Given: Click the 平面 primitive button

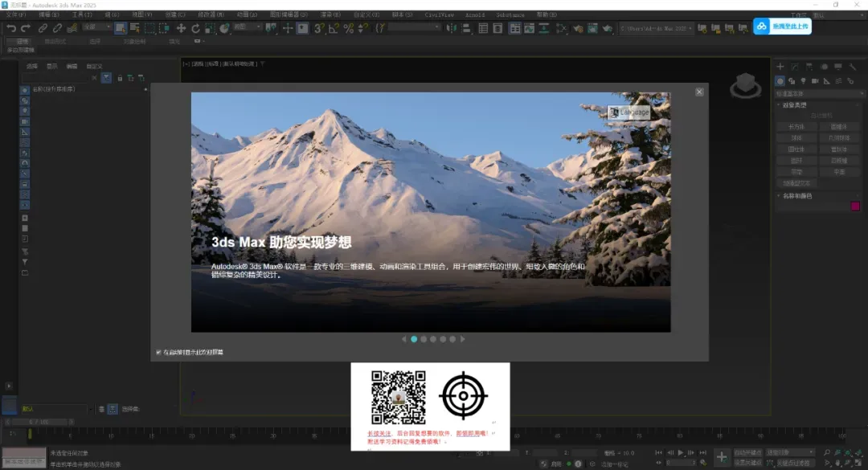Looking at the screenshot, I should (839, 172).
